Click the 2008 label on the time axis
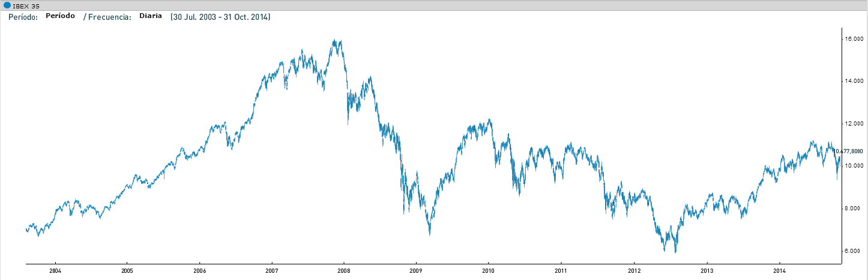 point(344,271)
